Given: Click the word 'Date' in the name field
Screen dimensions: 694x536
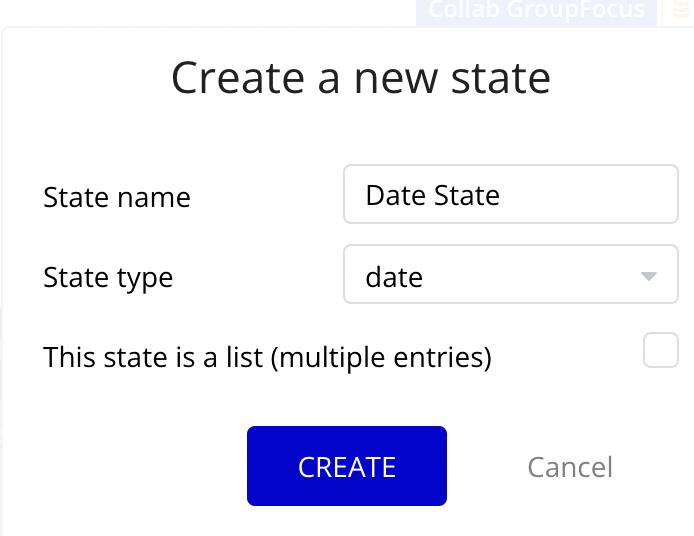Looking at the screenshot, I should [x=396, y=195].
